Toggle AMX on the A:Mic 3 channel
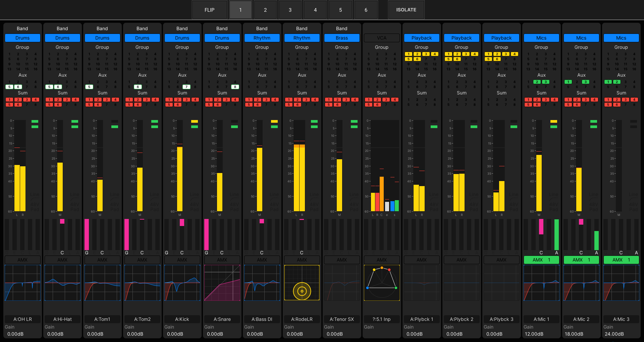This screenshot has height=342, width=644. coord(621,260)
